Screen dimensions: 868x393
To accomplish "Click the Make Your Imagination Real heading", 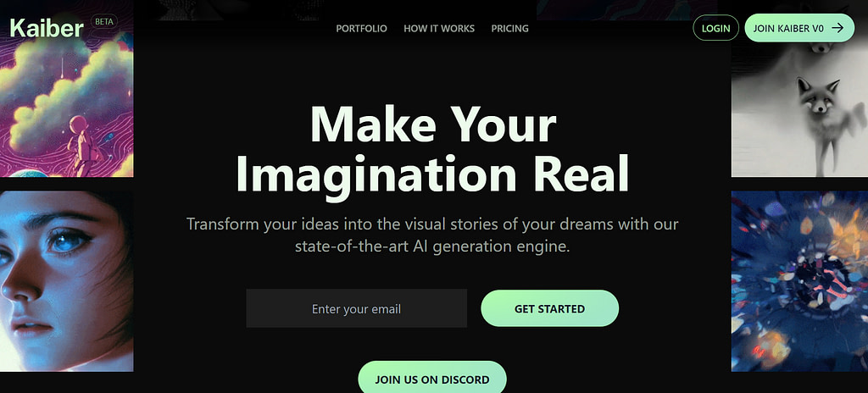I will click(433, 148).
